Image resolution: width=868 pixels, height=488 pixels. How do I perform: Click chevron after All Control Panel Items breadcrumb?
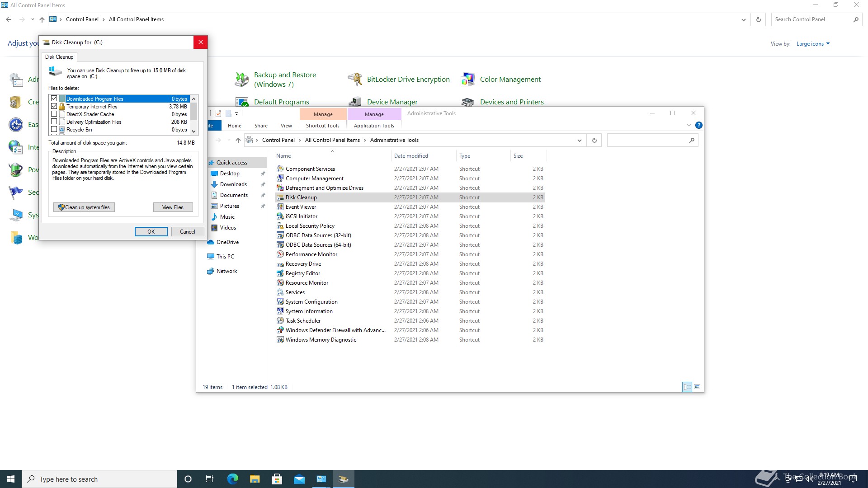pyautogui.click(x=365, y=140)
